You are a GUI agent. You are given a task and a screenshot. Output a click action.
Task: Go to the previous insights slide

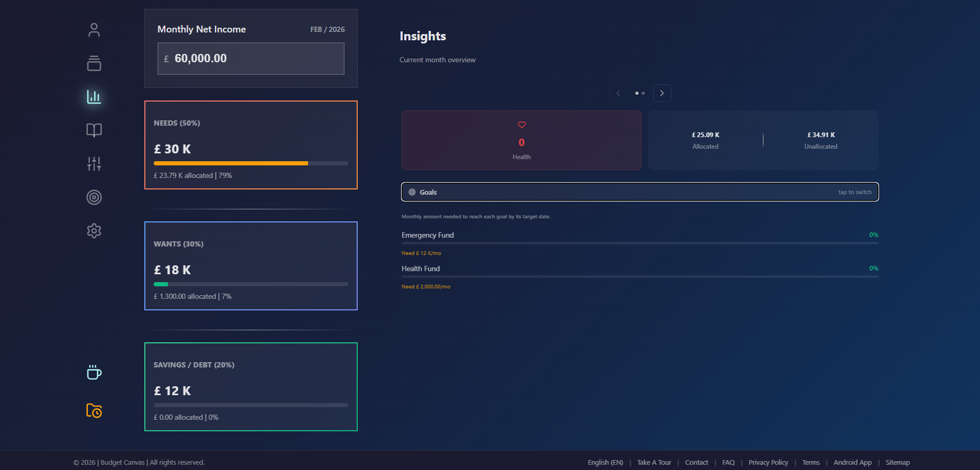click(618, 93)
